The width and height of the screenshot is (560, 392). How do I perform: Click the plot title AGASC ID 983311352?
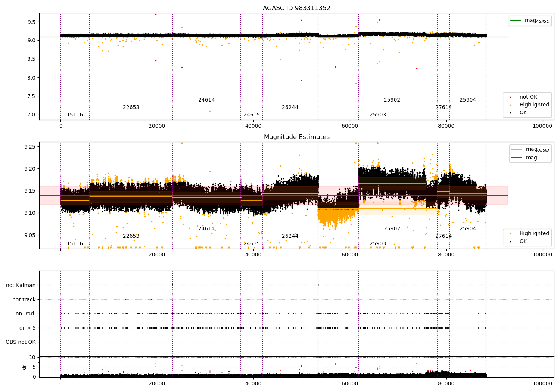click(296, 8)
